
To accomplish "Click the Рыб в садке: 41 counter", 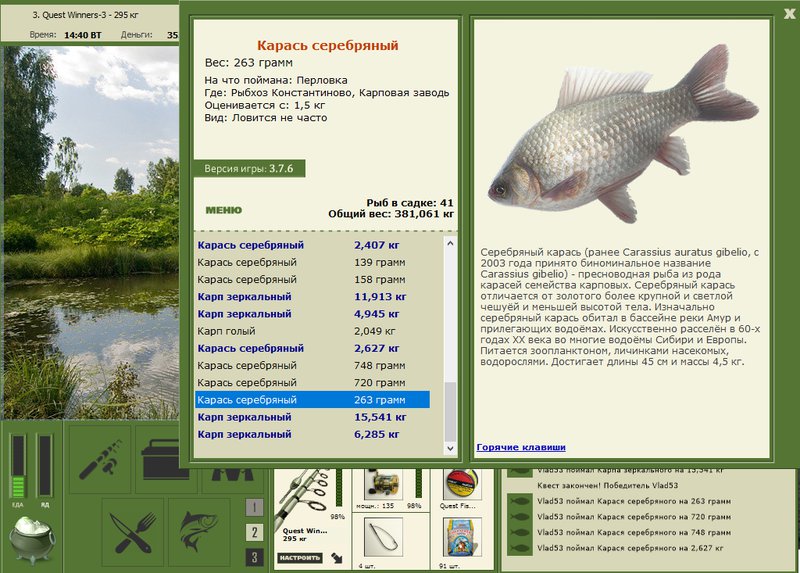I will tap(410, 203).
